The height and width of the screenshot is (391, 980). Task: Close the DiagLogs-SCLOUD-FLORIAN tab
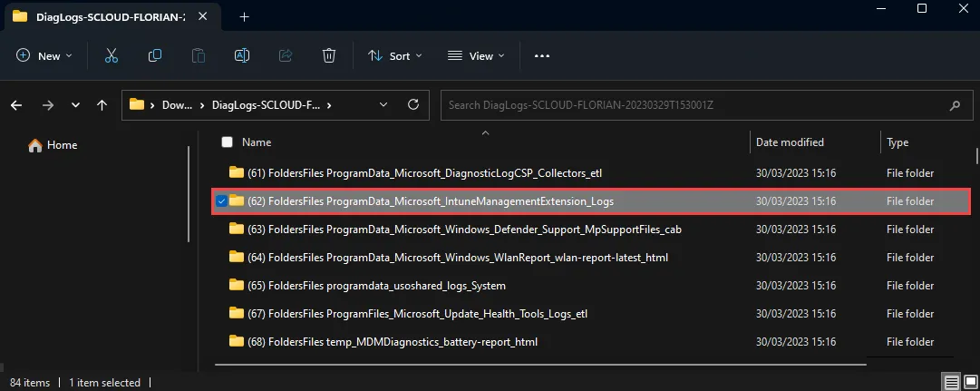coord(202,17)
